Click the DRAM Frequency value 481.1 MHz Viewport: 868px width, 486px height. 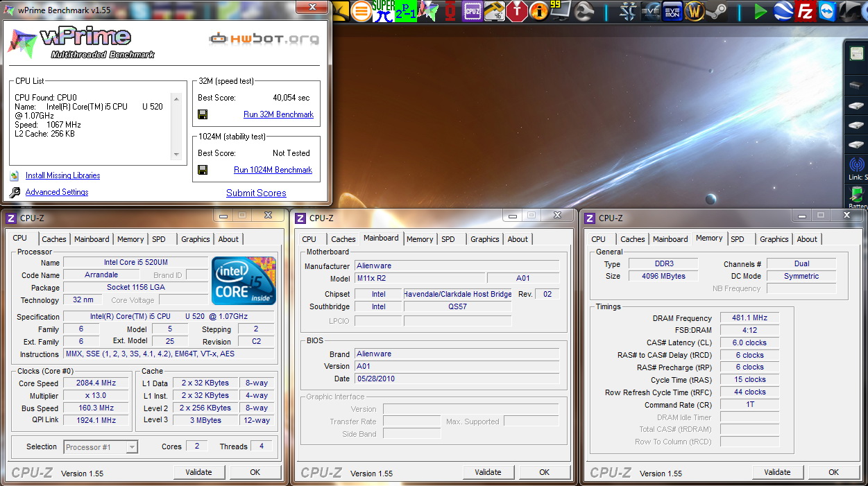(749, 318)
